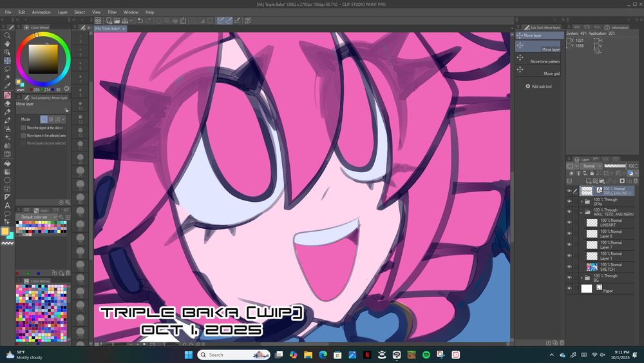Select the highlighted pink Pen tool
The width and height of the screenshot is (644, 363).
(x=7, y=95)
